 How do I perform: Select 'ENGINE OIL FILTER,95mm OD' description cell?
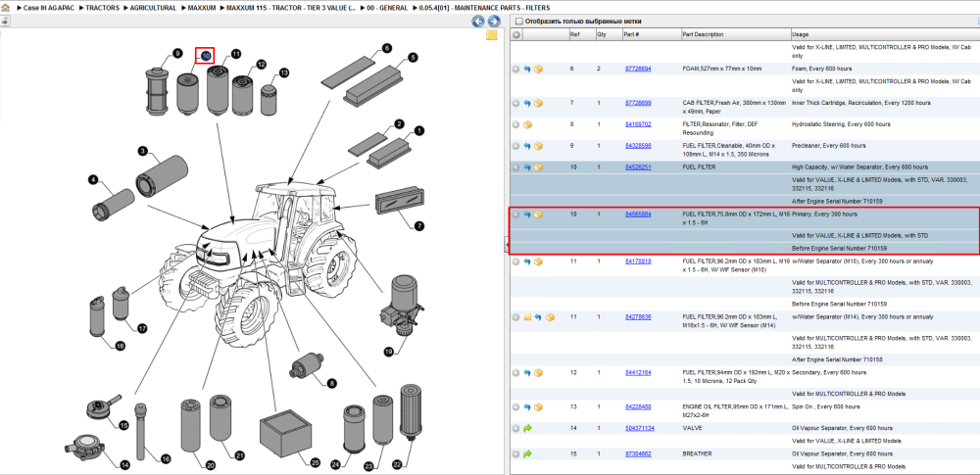pos(736,410)
